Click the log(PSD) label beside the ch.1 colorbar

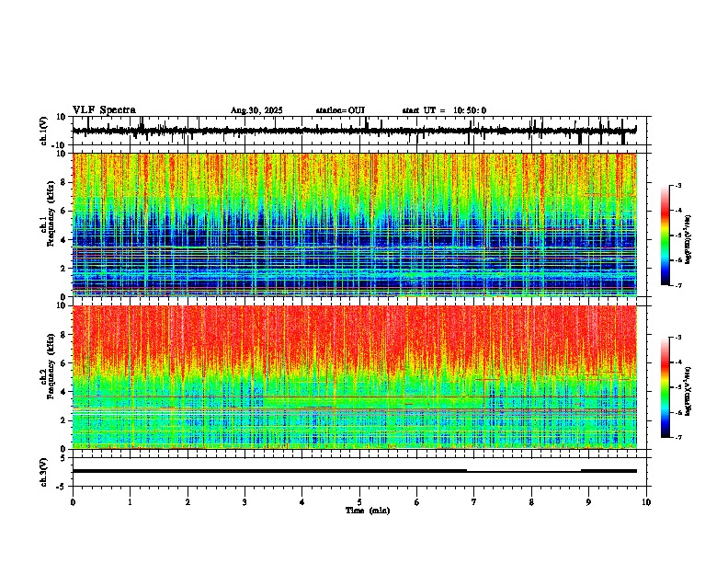click(x=688, y=239)
